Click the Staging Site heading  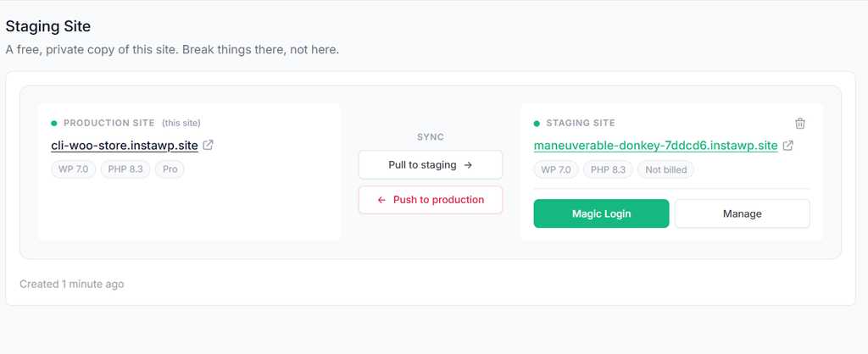[48, 26]
